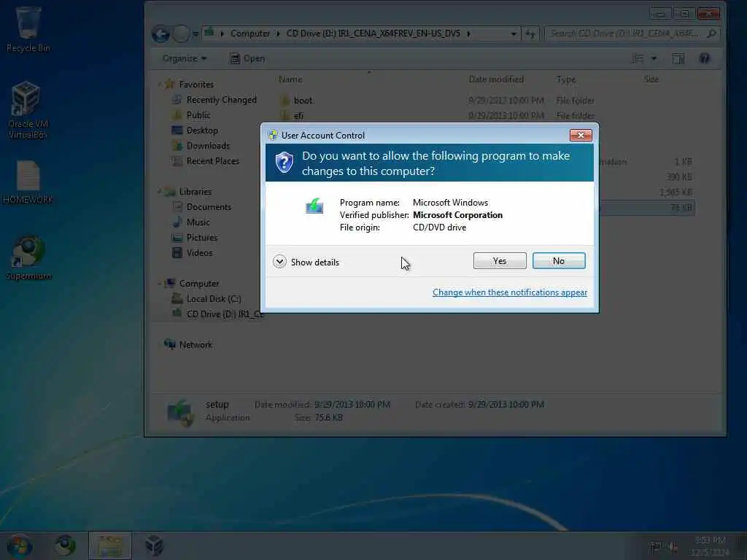Image resolution: width=747 pixels, height=560 pixels.
Task: Select Desktop in Favorites
Action: point(202,131)
